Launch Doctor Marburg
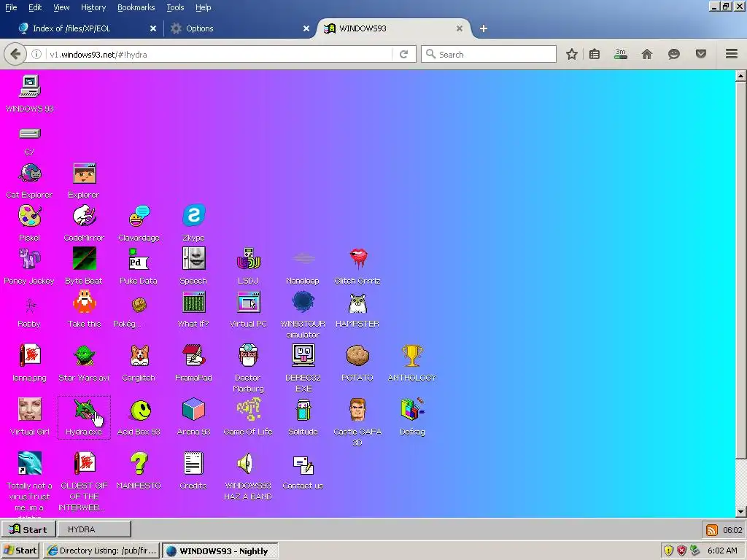Image resolution: width=747 pixels, height=560 pixels. coord(248,355)
